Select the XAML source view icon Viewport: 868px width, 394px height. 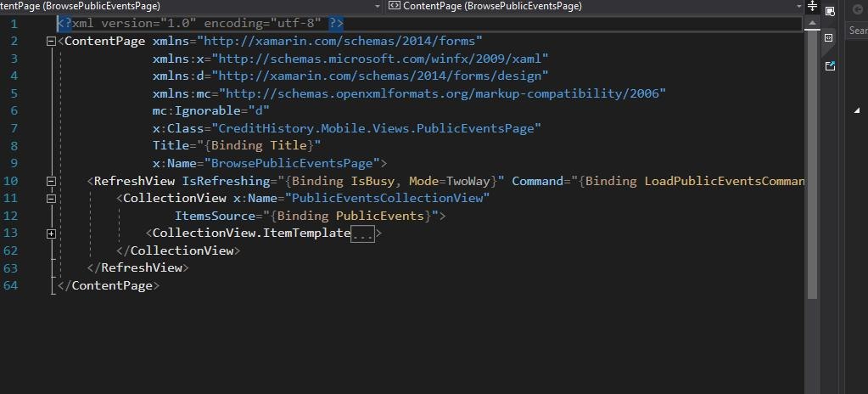coord(829,37)
